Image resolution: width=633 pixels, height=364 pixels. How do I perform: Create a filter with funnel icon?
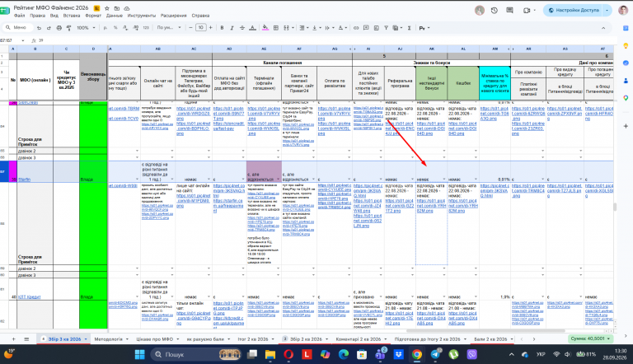(386, 28)
